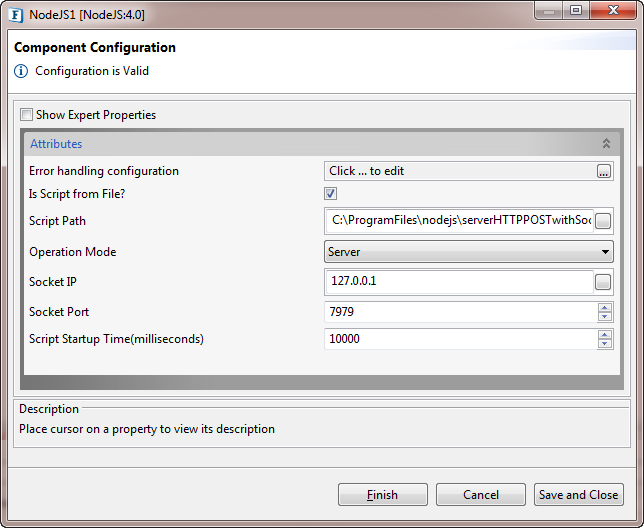Click the Script Startup Time value field

click(461, 339)
